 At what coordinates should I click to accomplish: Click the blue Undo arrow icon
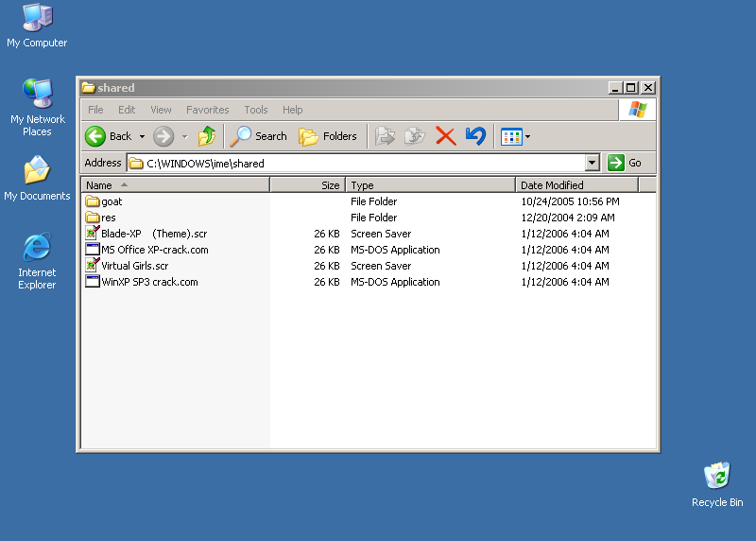(x=475, y=136)
